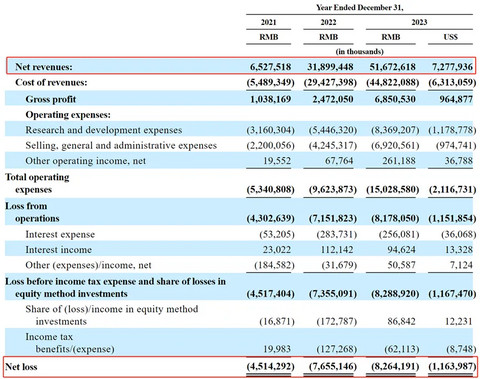Click the US$ column header
The width and height of the screenshot is (480, 379).
click(x=450, y=37)
